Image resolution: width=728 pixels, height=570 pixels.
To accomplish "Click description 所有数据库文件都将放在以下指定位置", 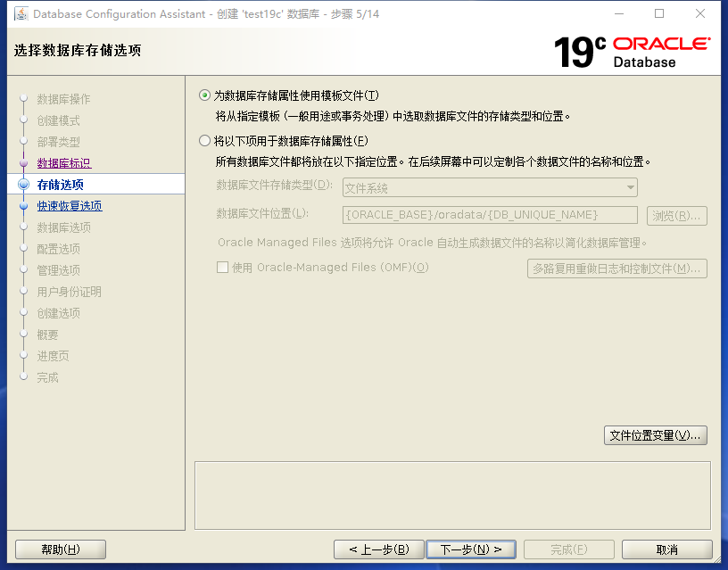I will click(307, 161).
